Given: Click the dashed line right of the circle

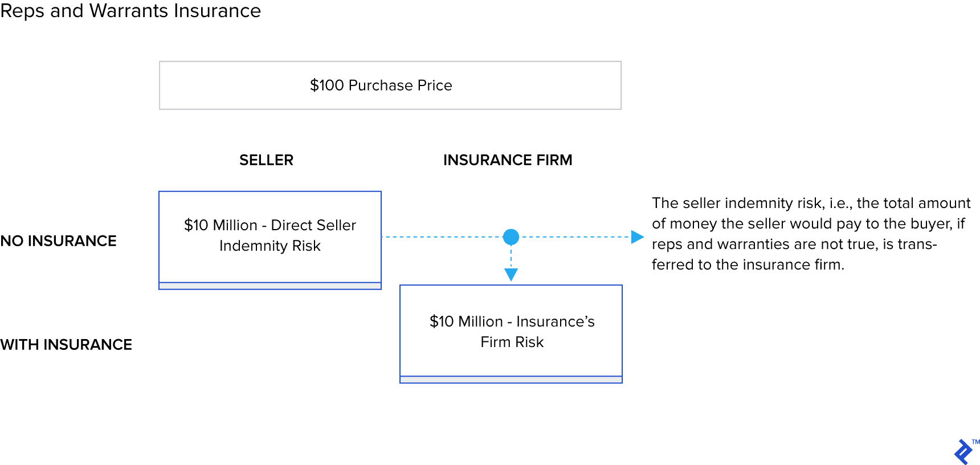Looking at the screenshot, I should (574, 237).
